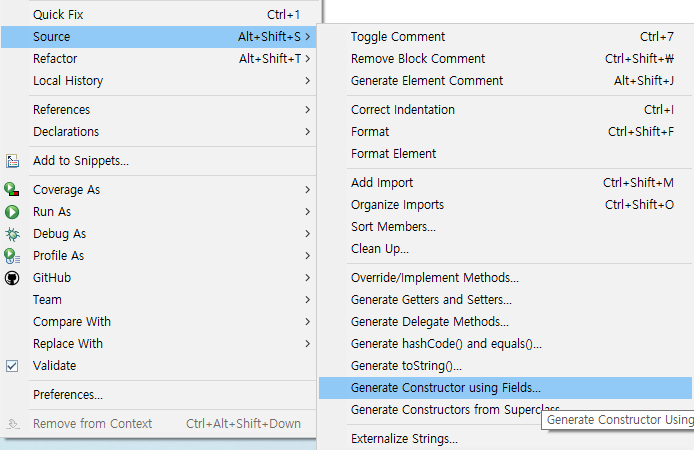Open the Team submenu arrow
Viewport: 694px width, 450px height.
point(308,300)
